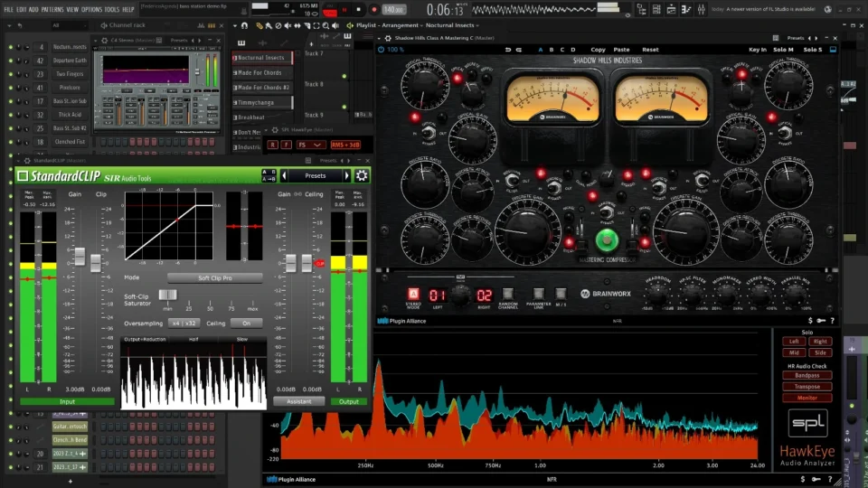Open the VIEW menu
Image resolution: width=868 pixels, height=488 pixels.
tap(72, 9)
